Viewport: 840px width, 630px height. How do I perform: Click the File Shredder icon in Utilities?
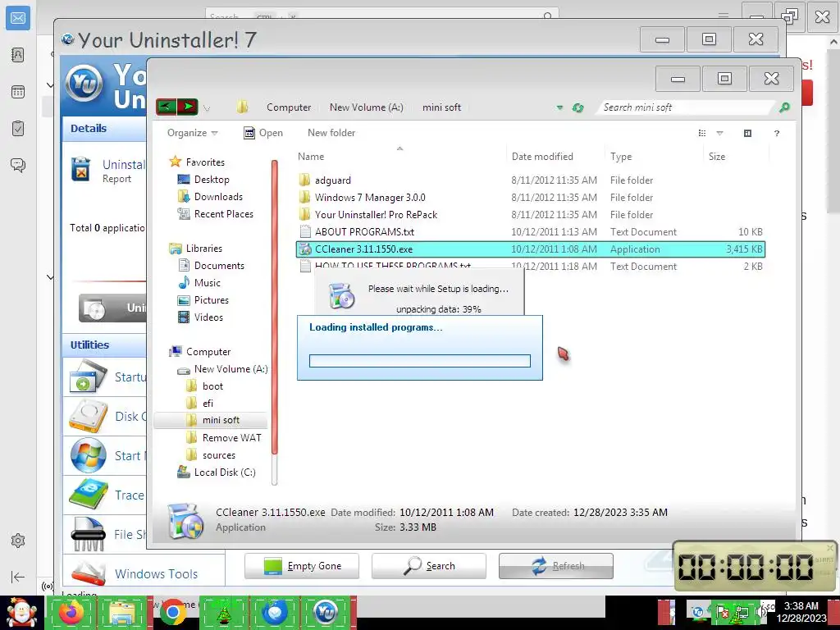point(89,534)
